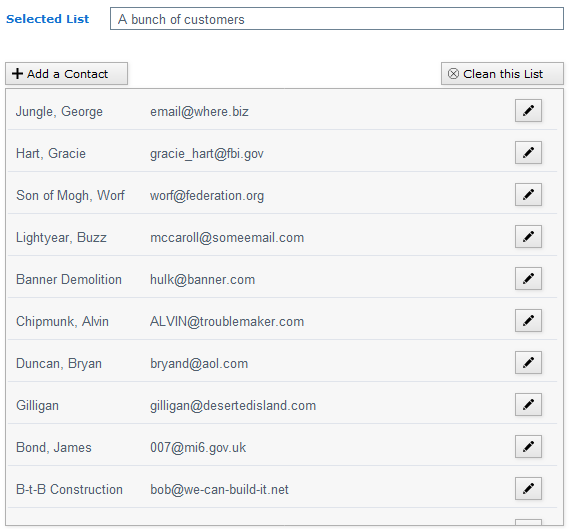Screen dimensions: 571x529
Task: Click the email gracie_hart@fbi.gov
Action: pyautogui.click(x=207, y=153)
